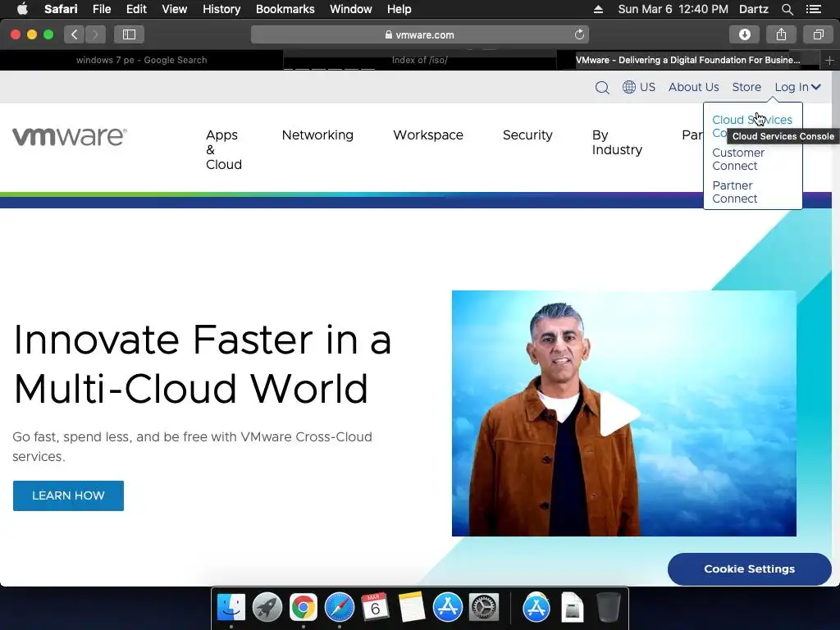This screenshot has height=630, width=840.
Task: Open the History menu
Action: (x=221, y=9)
